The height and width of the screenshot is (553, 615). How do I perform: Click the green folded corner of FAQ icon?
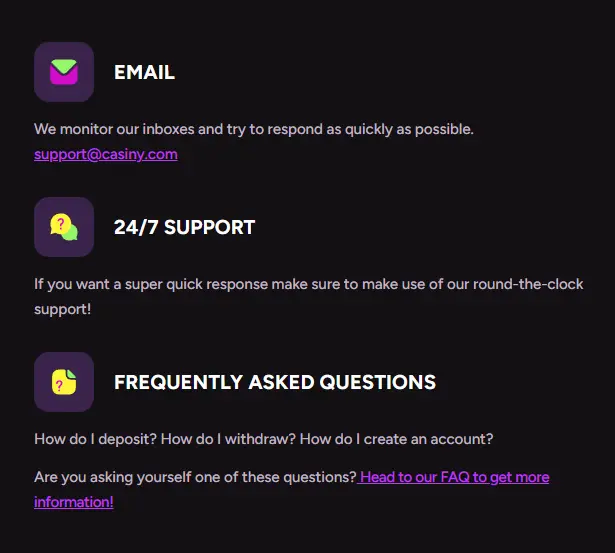tap(71, 373)
